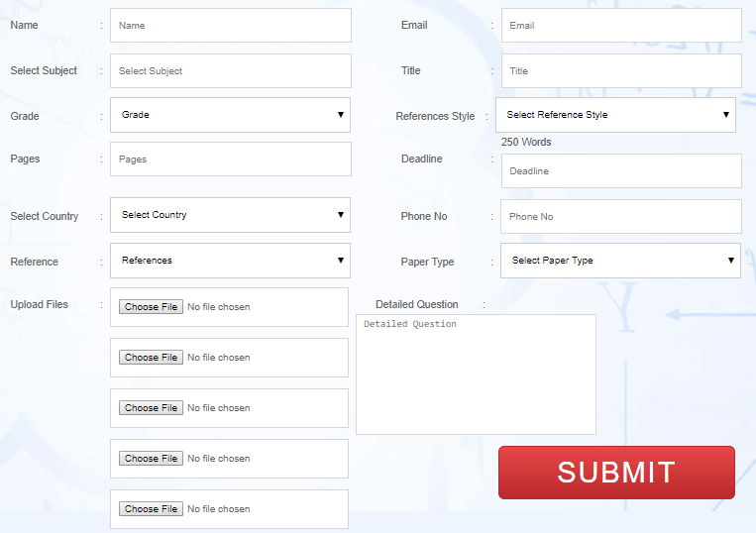Screen dimensions: 756x533
Task: Click the Title input field
Action: point(621,71)
